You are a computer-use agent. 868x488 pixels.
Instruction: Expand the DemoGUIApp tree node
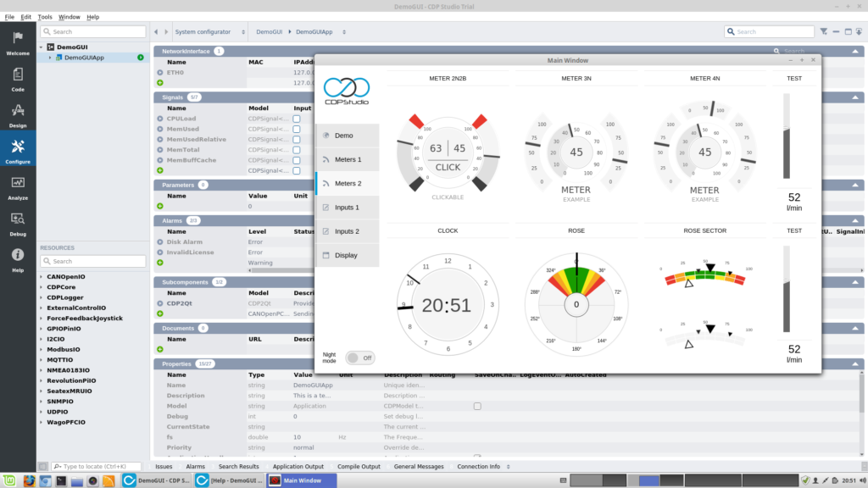pyautogui.click(x=50, y=58)
